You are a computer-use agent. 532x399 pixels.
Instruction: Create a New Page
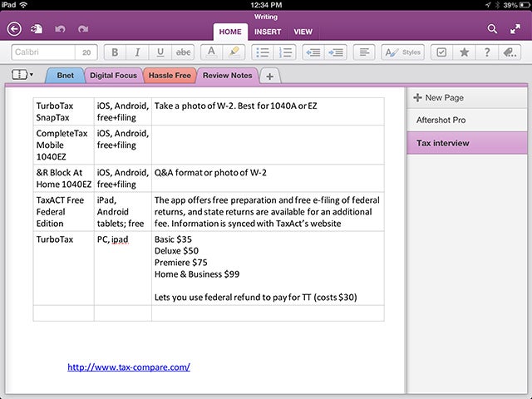[467, 98]
